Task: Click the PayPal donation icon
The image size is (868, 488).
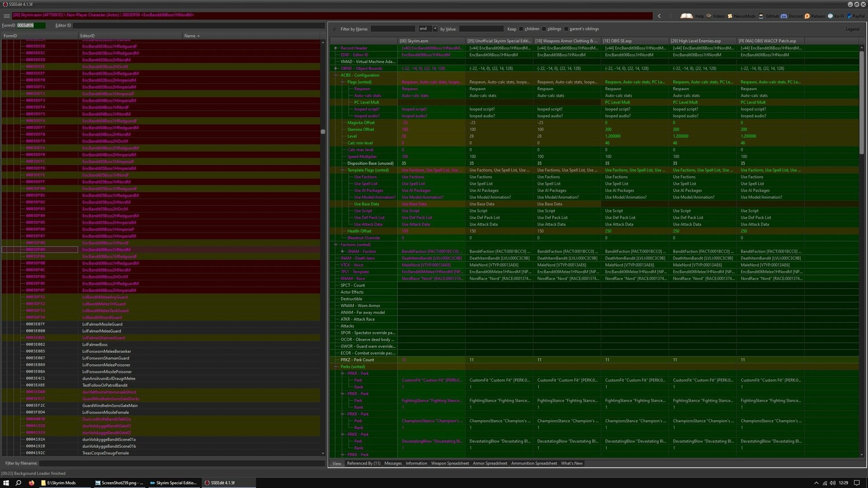Action: (849, 16)
